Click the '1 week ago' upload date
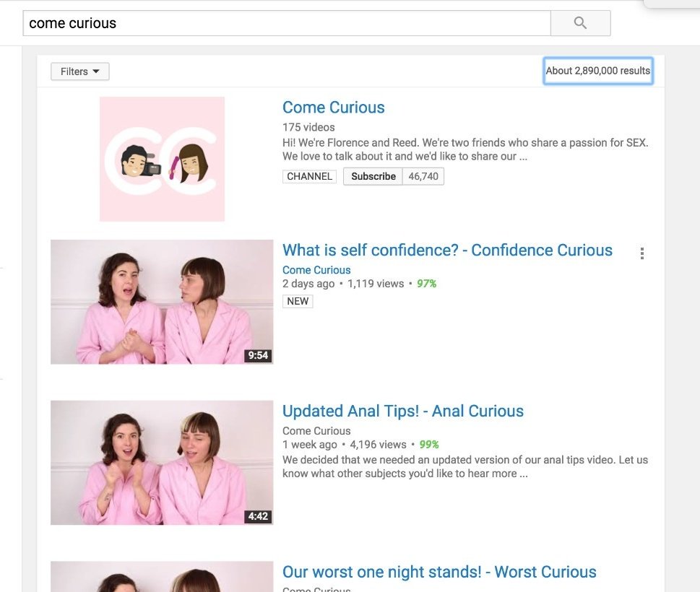The width and height of the screenshot is (700, 592). (x=310, y=445)
